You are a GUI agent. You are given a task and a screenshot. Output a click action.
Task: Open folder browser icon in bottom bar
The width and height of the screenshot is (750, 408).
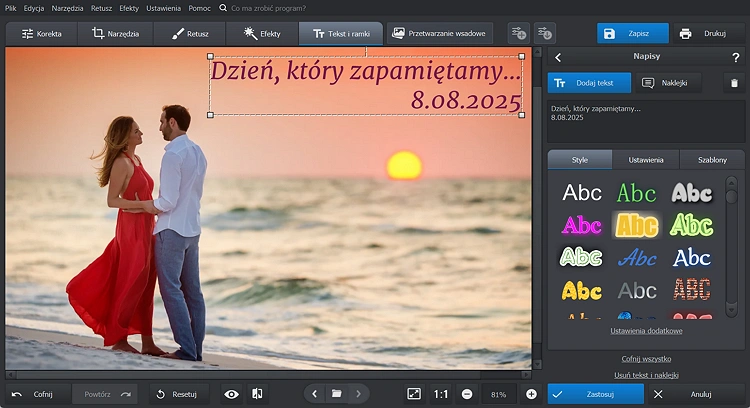[x=337, y=394]
